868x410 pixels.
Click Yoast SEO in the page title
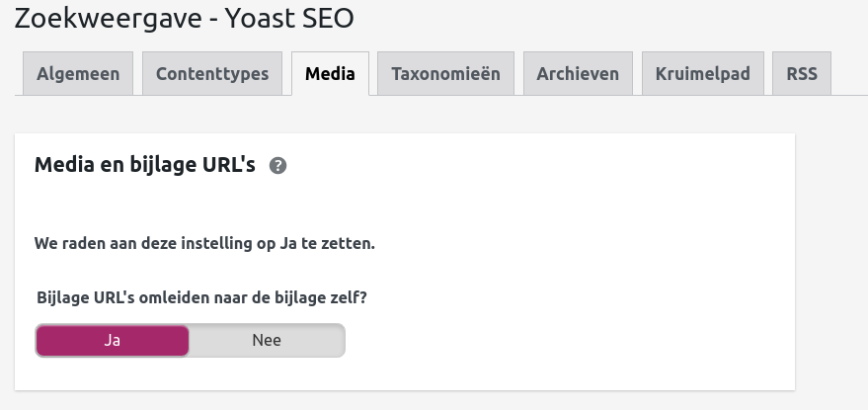point(289,18)
